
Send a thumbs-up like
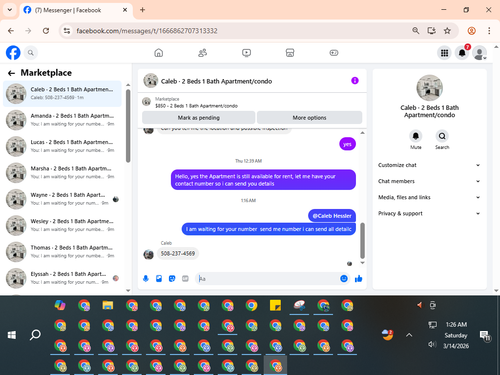coord(359,279)
